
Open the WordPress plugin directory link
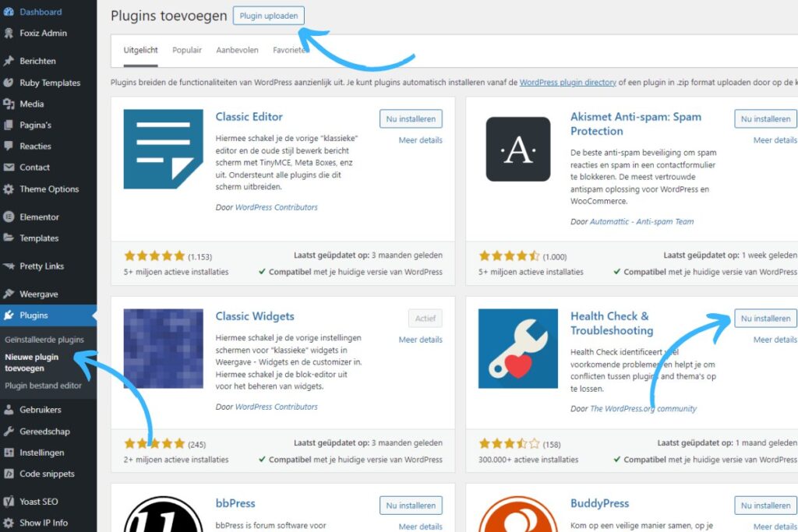pos(567,83)
